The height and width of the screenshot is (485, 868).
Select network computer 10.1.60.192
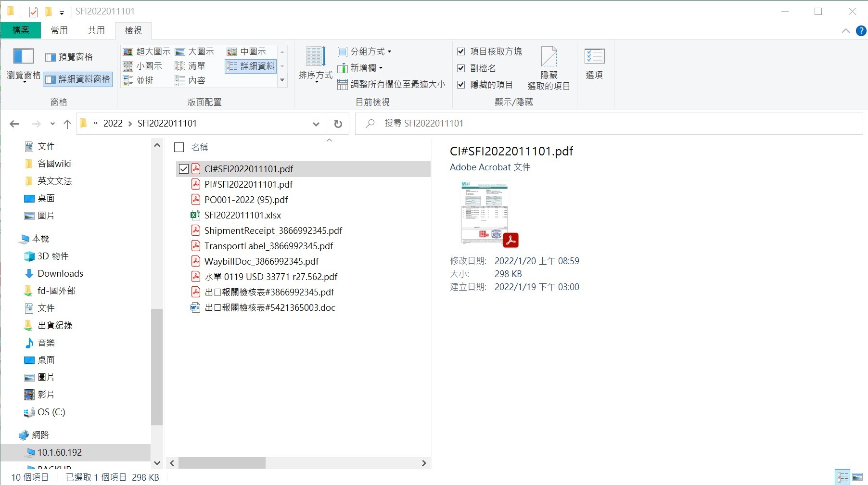click(x=60, y=452)
